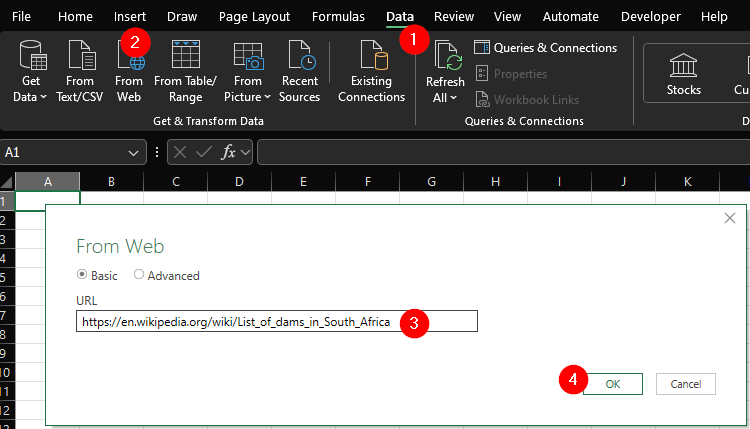Click OK in From Web dialog

point(613,384)
